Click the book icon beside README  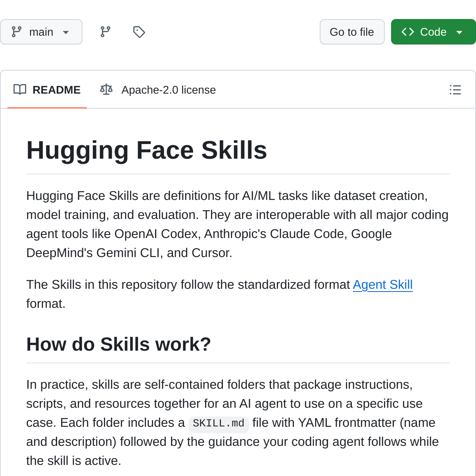(20, 90)
